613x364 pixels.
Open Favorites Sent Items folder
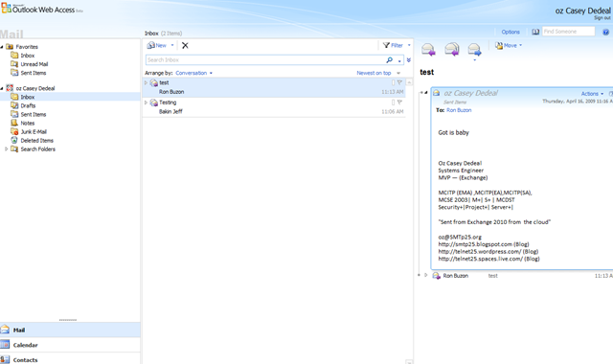pyautogui.click(x=34, y=73)
